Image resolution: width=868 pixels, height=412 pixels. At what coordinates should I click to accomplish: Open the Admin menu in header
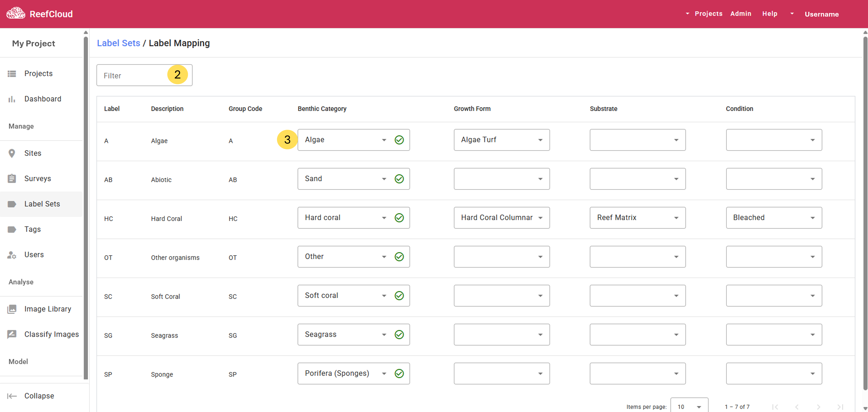(x=740, y=13)
